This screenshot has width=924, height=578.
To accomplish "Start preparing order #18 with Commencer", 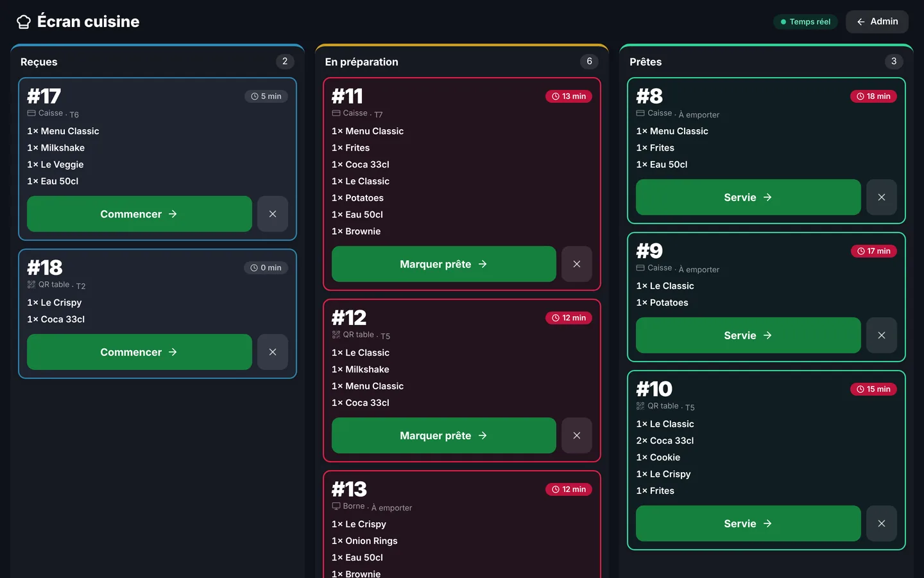I will pyautogui.click(x=139, y=352).
